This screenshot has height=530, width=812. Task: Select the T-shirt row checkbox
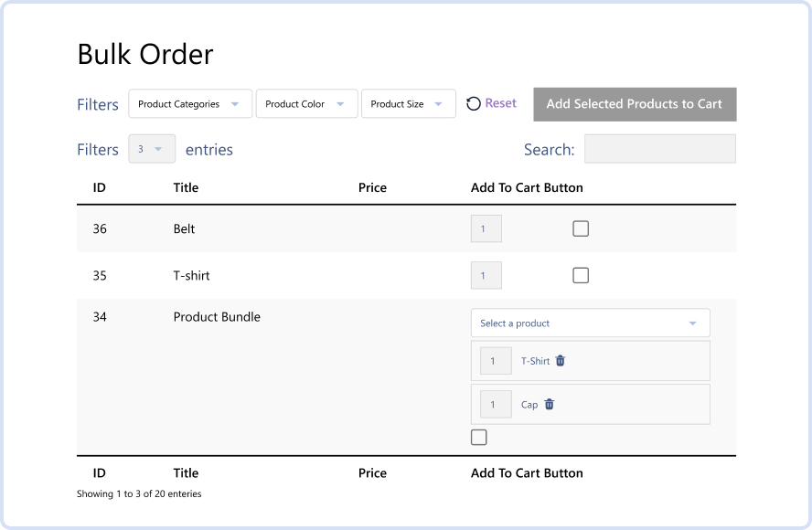tap(580, 275)
